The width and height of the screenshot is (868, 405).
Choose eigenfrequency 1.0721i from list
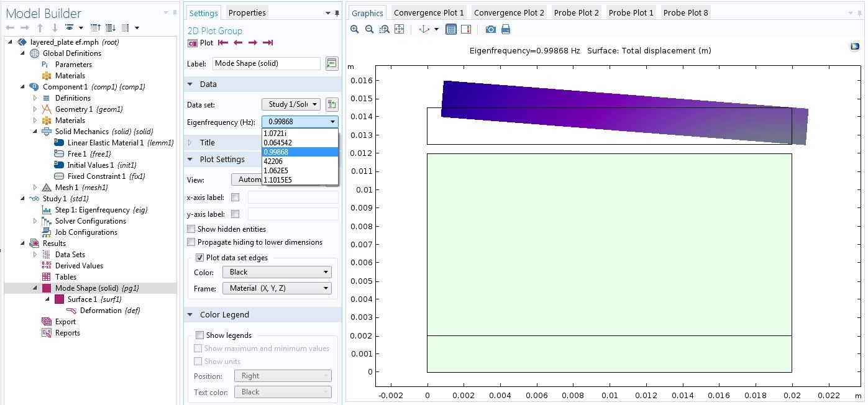click(x=300, y=133)
